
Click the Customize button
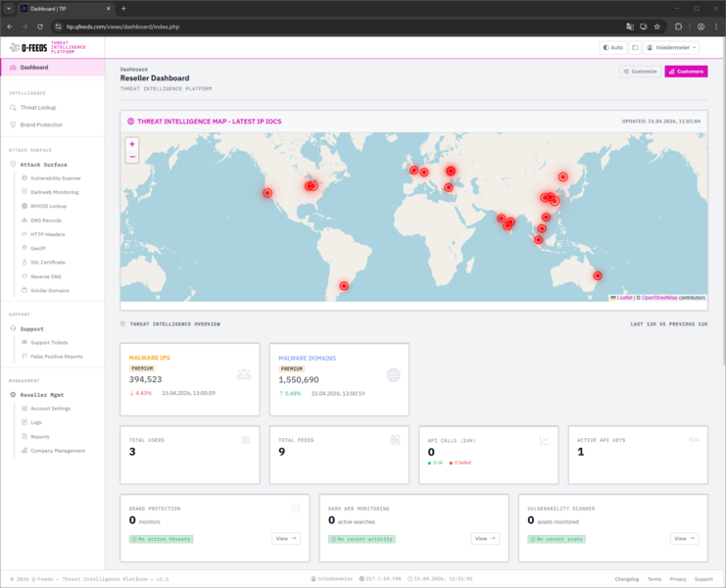[x=640, y=72]
